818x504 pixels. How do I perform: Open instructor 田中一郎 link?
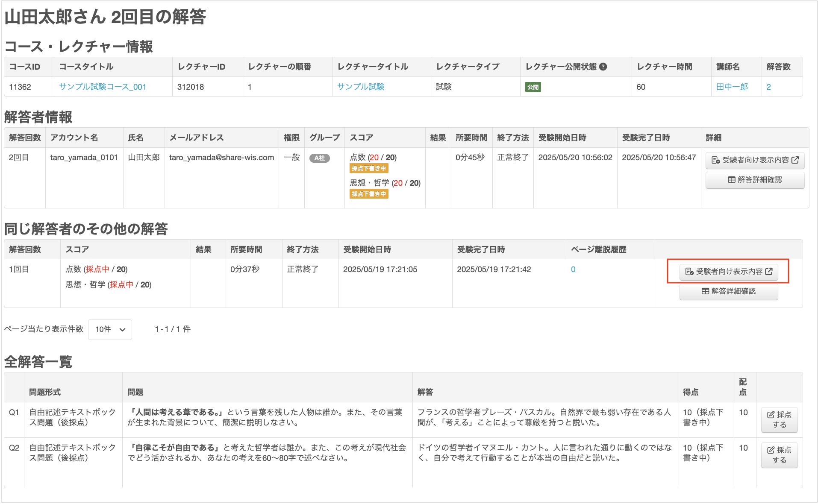click(732, 87)
